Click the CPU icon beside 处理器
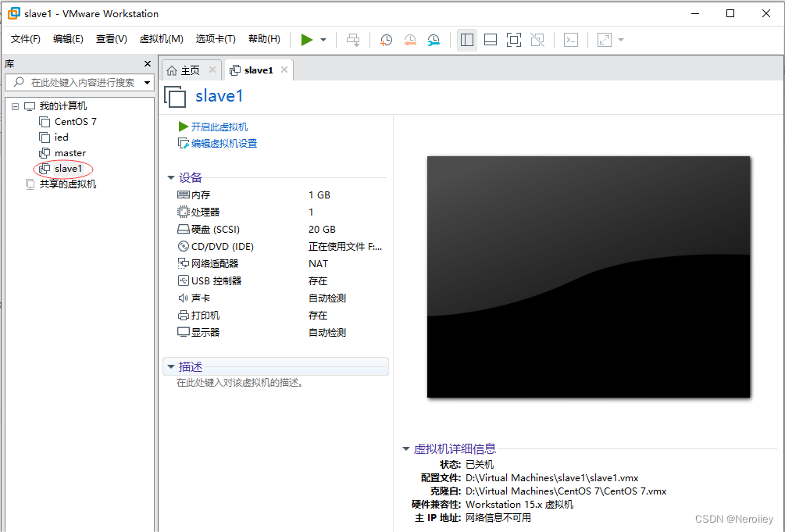Image resolution: width=785 pixels, height=532 pixels. click(184, 212)
